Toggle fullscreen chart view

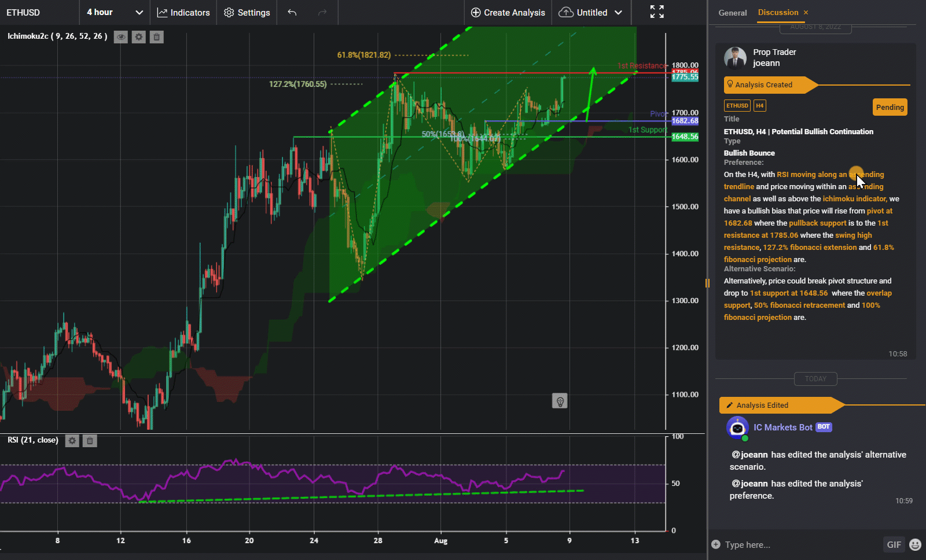point(657,12)
